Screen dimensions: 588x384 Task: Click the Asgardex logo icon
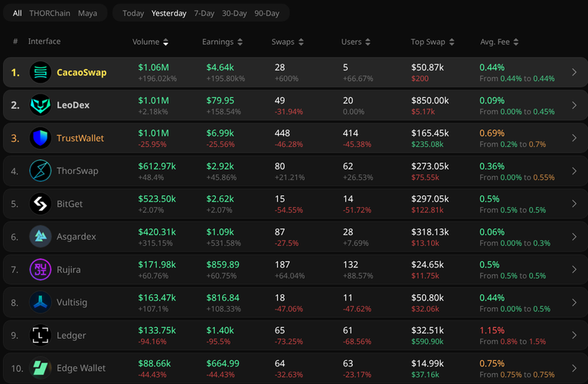41,237
